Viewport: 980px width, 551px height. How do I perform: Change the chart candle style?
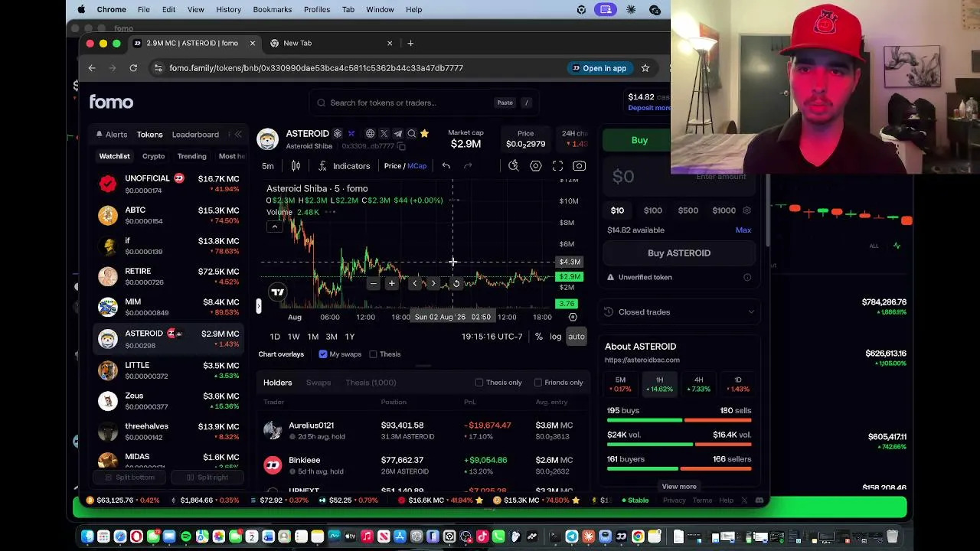pyautogui.click(x=296, y=166)
